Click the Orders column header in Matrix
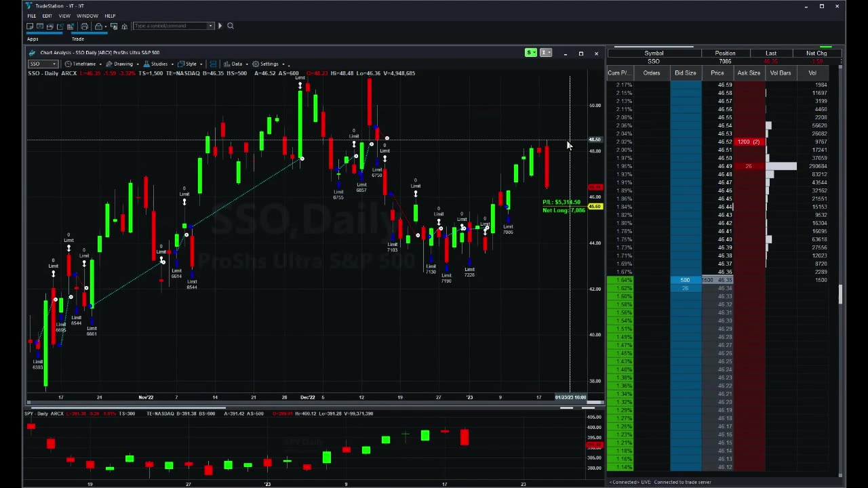868x488 pixels. click(652, 73)
